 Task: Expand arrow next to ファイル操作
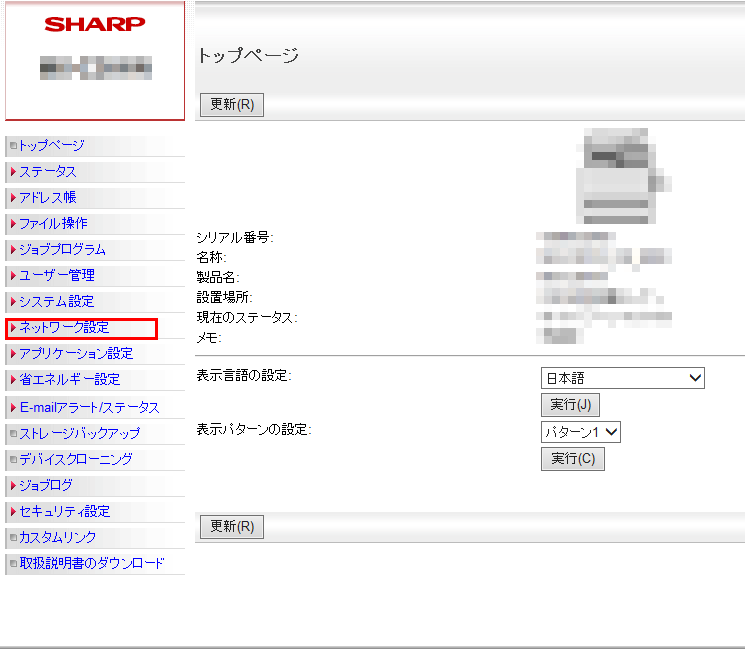pyautogui.click(x=13, y=223)
